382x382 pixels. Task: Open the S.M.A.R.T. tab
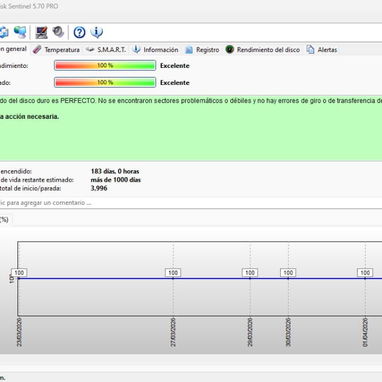pos(112,50)
